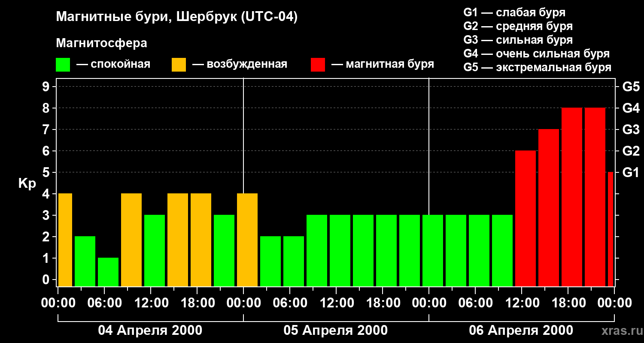Select the red bar reaching Kp 6
The image size is (644, 343).
pos(526,218)
